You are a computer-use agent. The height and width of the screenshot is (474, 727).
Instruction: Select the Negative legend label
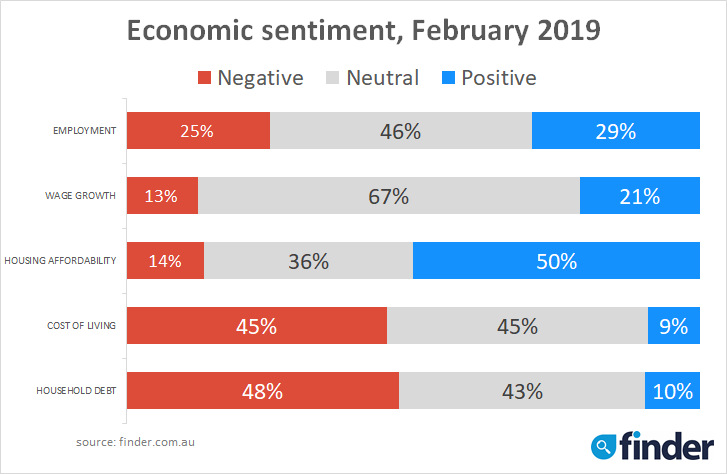click(x=260, y=78)
